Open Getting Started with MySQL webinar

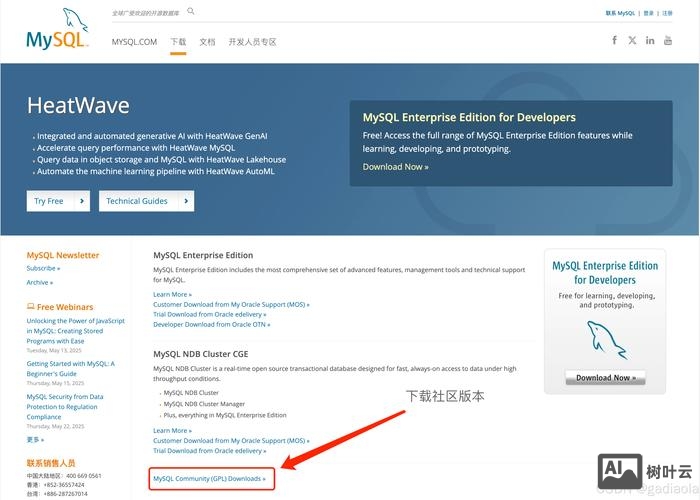pyautogui.click(x=71, y=369)
